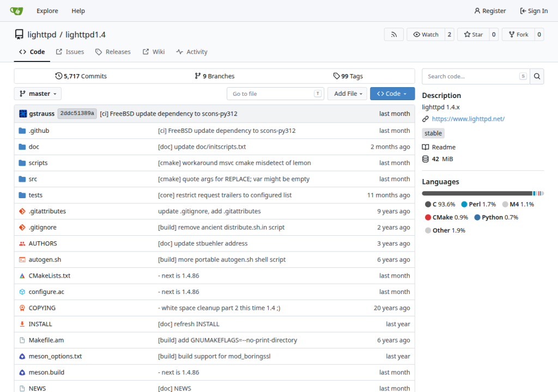Open commit hash 2ddc51389a
558x392 pixels.
[x=77, y=113]
